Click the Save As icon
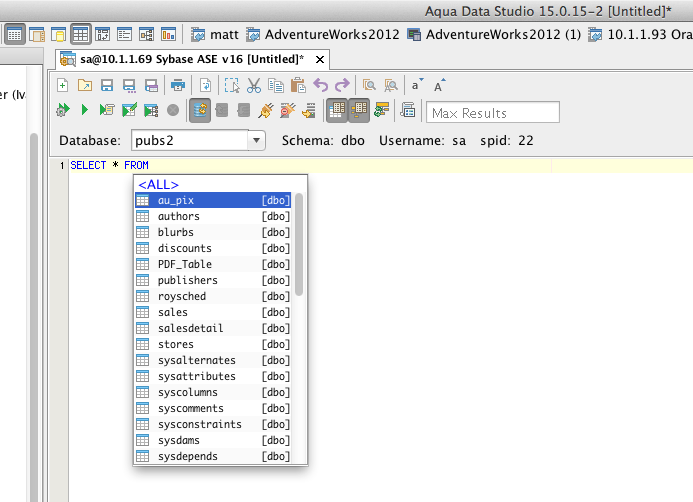Image resolution: width=693 pixels, height=502 pixels. click(129, 85)
